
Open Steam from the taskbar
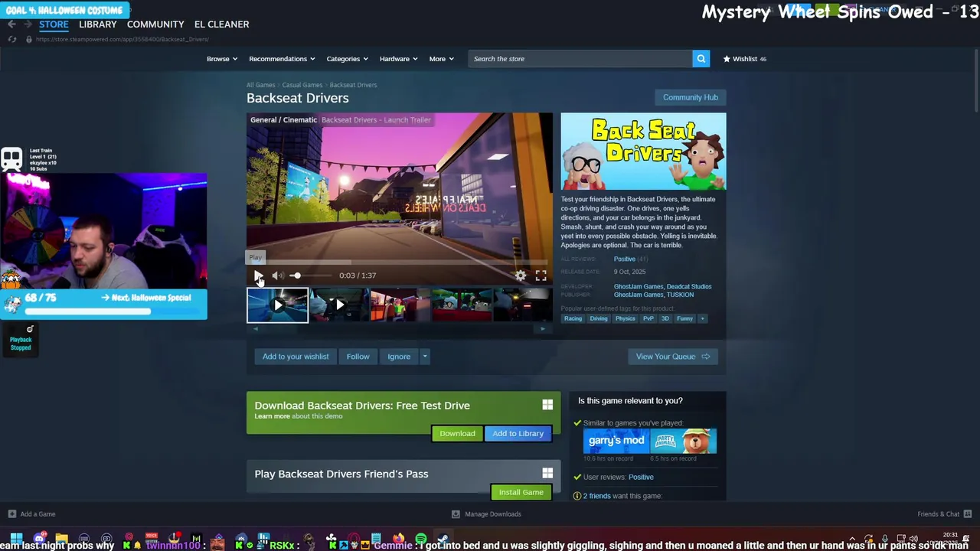point(443,539)
